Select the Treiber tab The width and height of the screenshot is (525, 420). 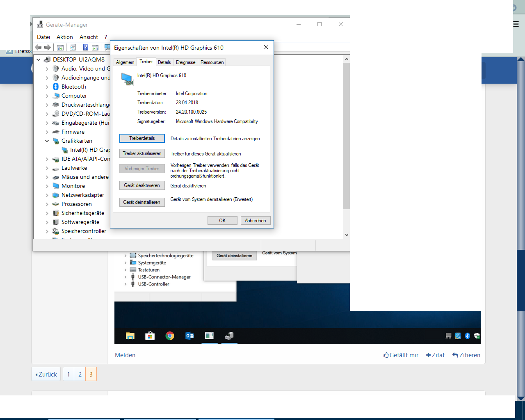146,62
